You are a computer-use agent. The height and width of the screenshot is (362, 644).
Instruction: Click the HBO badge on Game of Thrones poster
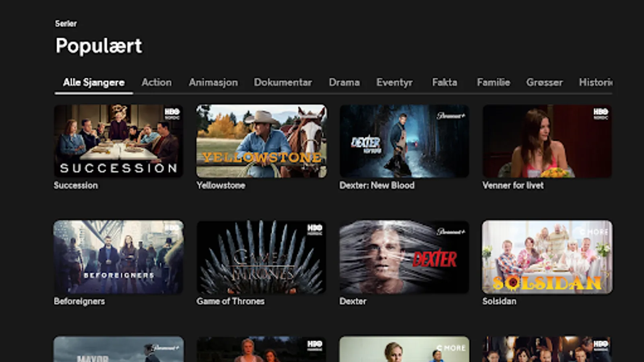pyautogui.click(x=315, y=229)
